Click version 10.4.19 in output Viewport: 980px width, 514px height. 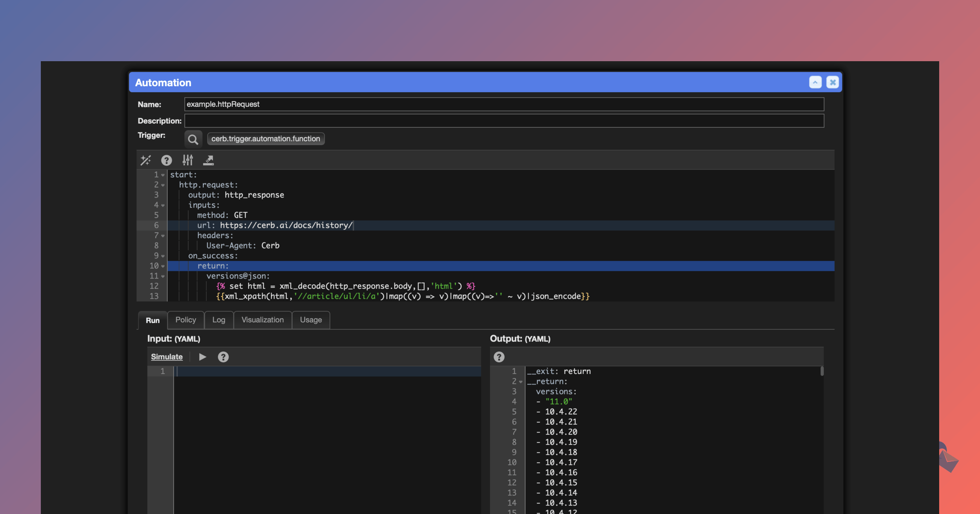561,442
